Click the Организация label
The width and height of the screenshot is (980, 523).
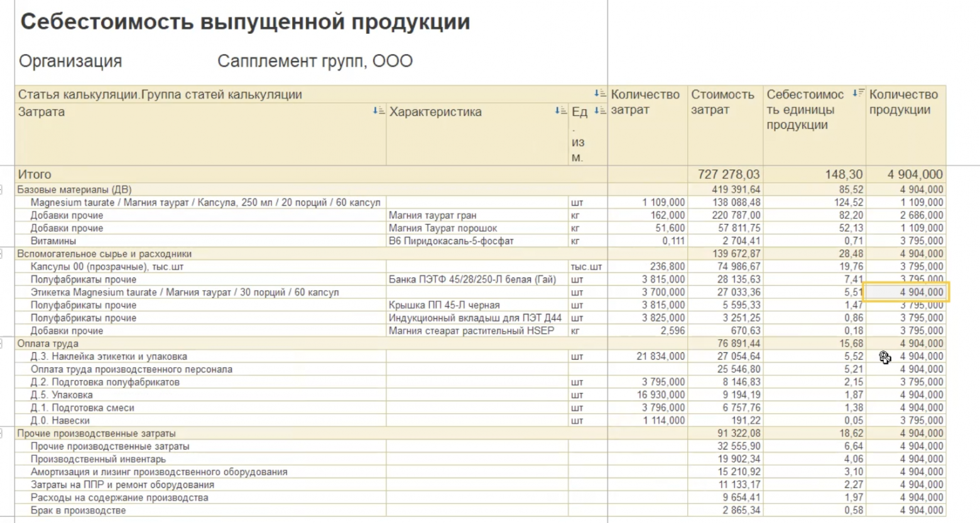click(x=70, y=61)
